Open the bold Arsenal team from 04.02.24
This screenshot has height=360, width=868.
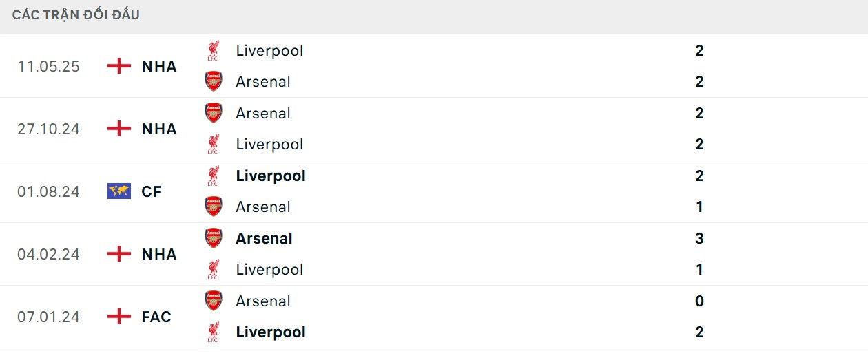click(264, 238)
